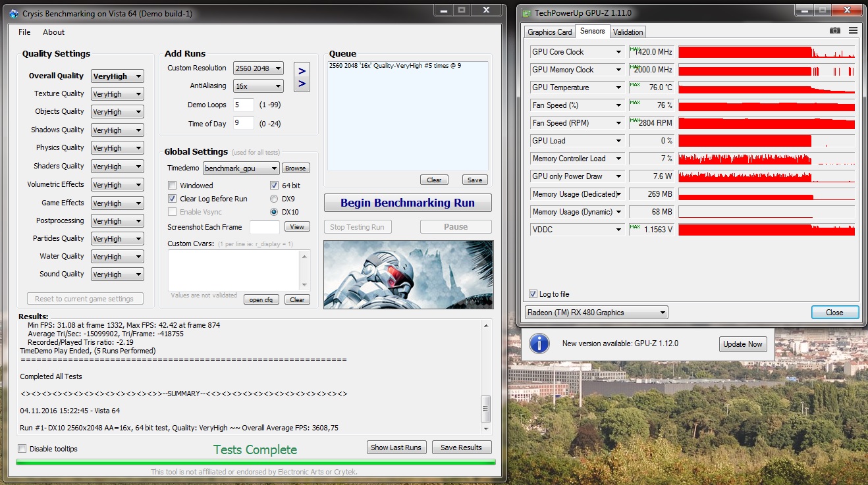Open the VDDC sensor dropdown
The width and height of the screenshot is (868, 485).
pos(577,230)
